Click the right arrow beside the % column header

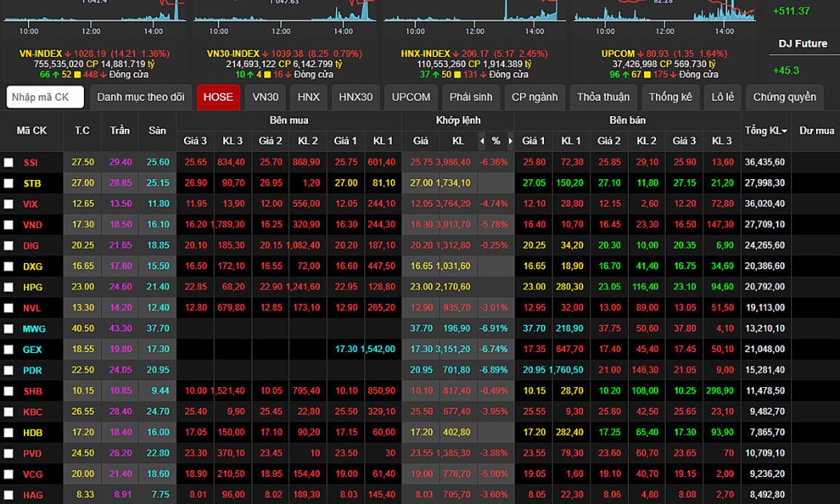point(509,141)
